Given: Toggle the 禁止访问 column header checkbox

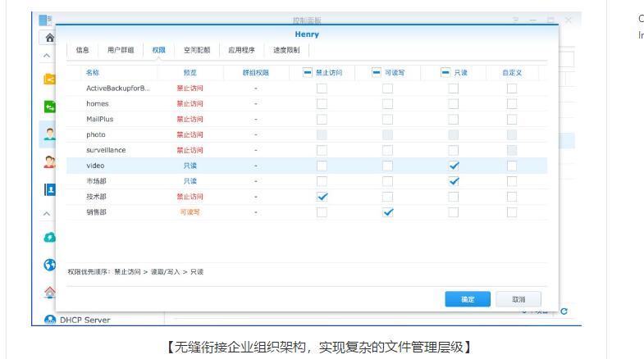Looking at the screenshot, I should pos(308,72).
